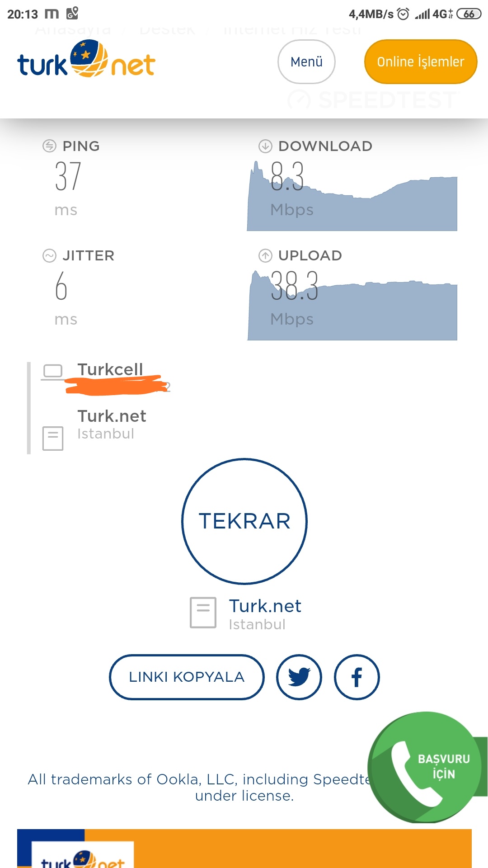This screenshot has height=868, width=488.
Task: Tap the Online İşlemler button
Action: (x=421, y=61)
